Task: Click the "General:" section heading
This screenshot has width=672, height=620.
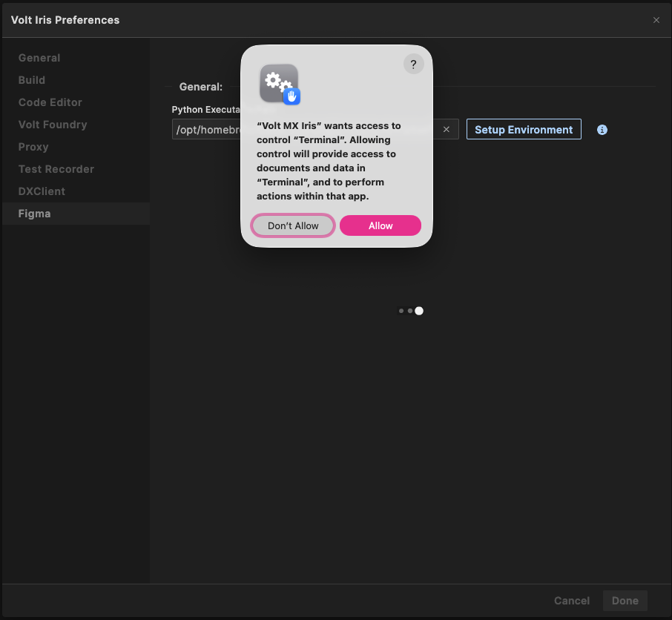Action: [x=200, y=87]
